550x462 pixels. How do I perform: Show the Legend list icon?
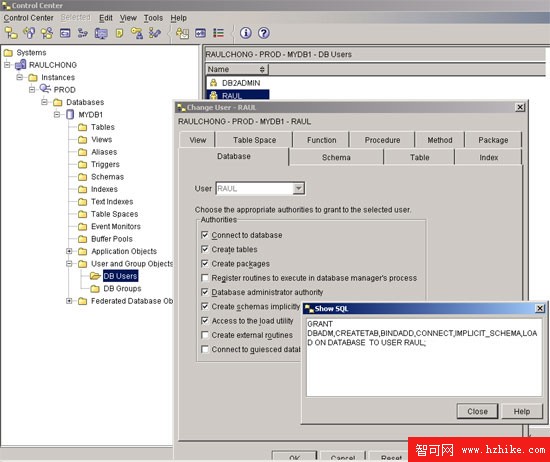(218, 33)
